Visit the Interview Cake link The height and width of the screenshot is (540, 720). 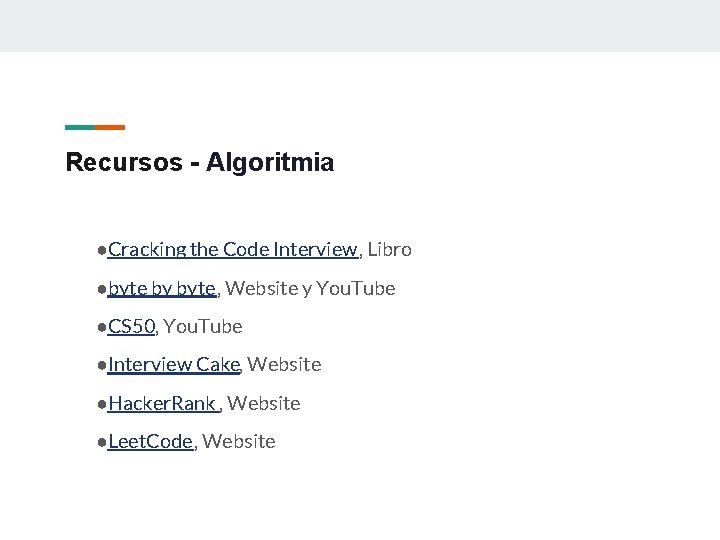click(x=174, y=364)
